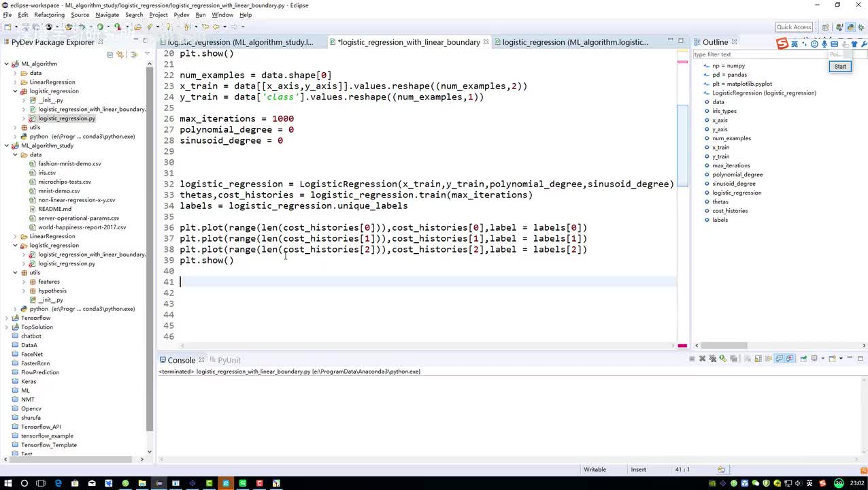Click taskbar search circle icon
This screenshot has width=868, height=490.
click(x=24, y=483)
